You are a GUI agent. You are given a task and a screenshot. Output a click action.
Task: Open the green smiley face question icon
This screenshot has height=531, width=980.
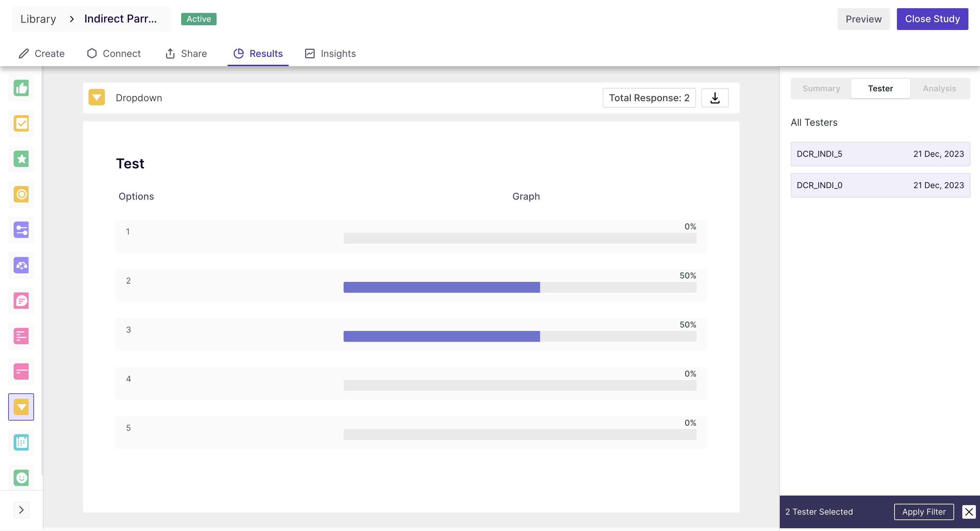21,477
